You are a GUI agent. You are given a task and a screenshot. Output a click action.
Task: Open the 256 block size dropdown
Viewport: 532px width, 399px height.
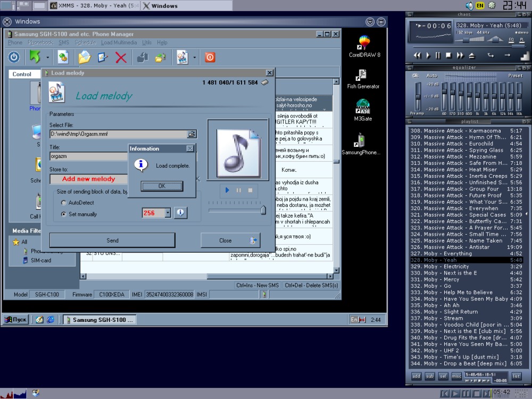tap(168, 213)
